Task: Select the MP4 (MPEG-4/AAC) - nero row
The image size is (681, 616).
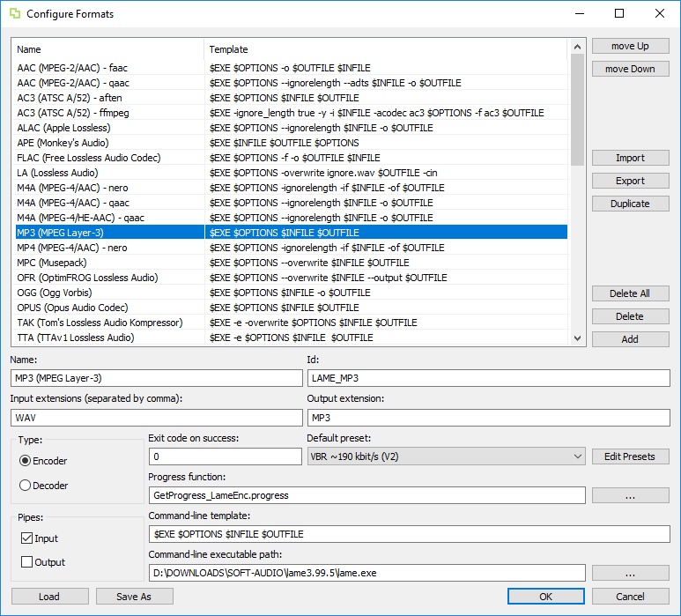Action: point(291,248)
